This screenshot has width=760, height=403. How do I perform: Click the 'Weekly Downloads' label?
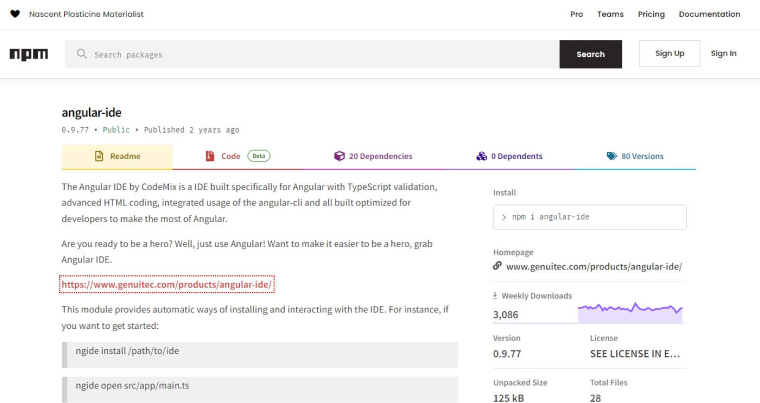(537, 296)
